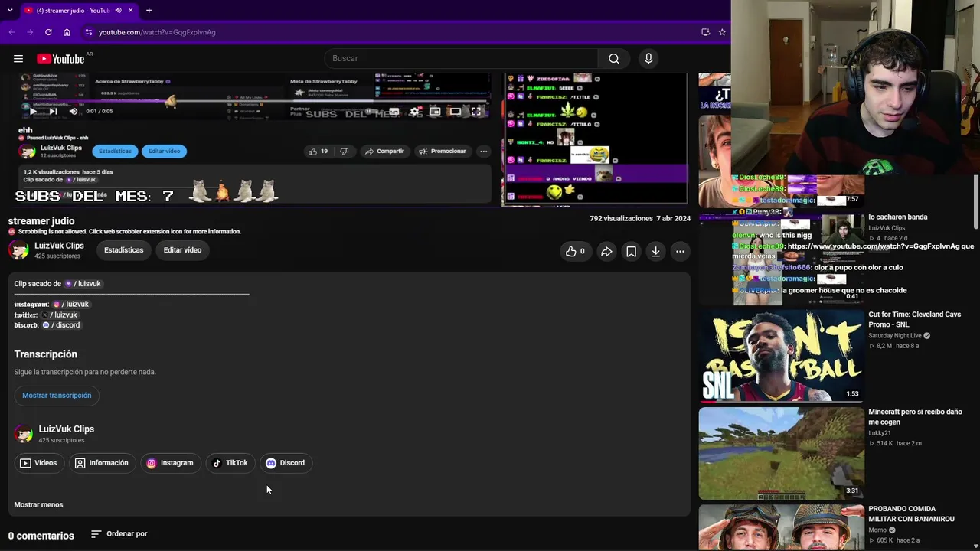Skip to the next video
The height and width of the screenshot is (551, 980).
coord(53,111)
